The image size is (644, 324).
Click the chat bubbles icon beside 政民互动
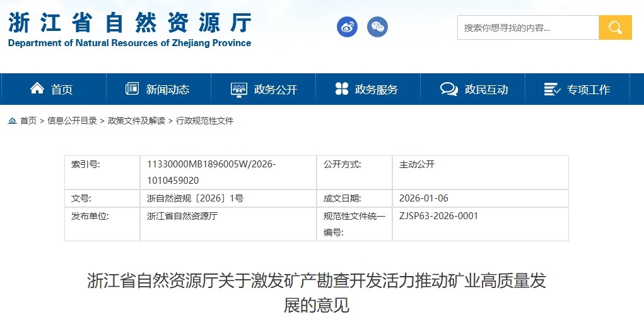coord(449,89)
